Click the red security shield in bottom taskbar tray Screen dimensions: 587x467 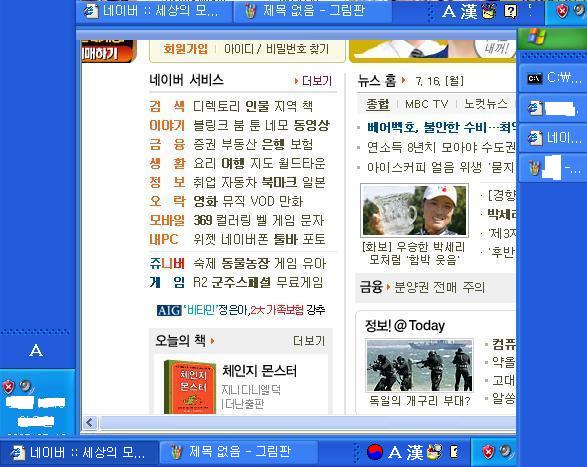tap(488, 452)
